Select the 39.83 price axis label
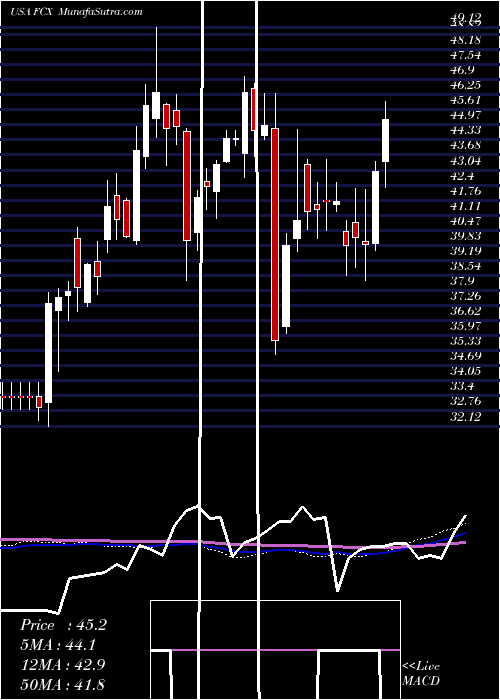The height and width of the screenshot is (700, 500). 466,236
